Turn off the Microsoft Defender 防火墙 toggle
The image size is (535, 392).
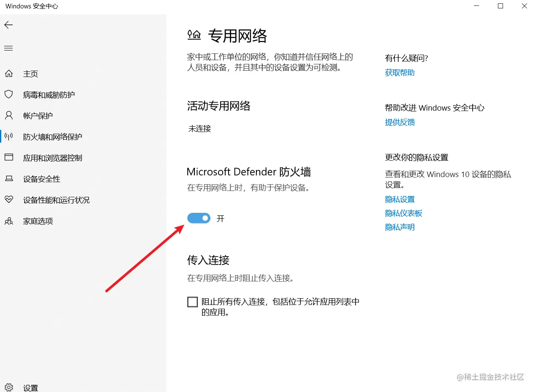click(x=199, y=218)
